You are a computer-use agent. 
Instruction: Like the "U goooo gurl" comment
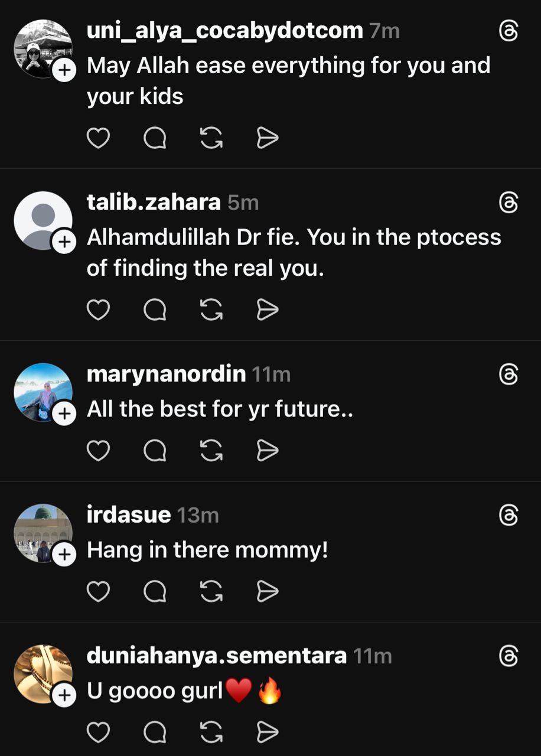tap(98, 732)
